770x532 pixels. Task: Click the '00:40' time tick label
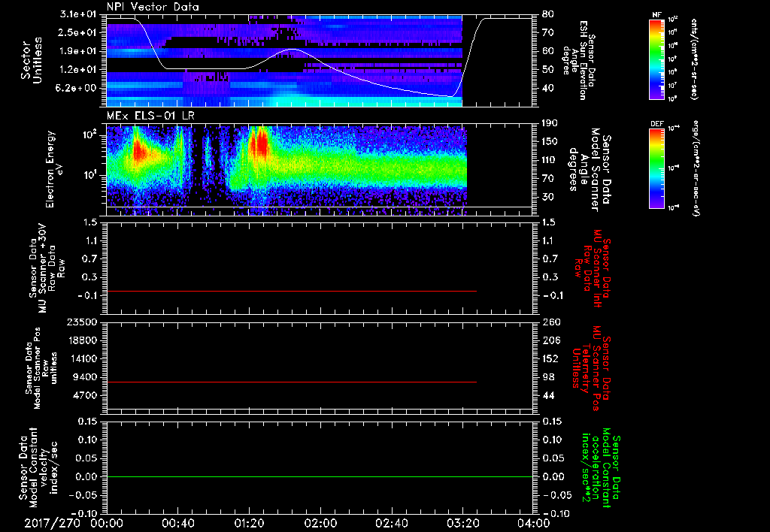click(177, 523)
